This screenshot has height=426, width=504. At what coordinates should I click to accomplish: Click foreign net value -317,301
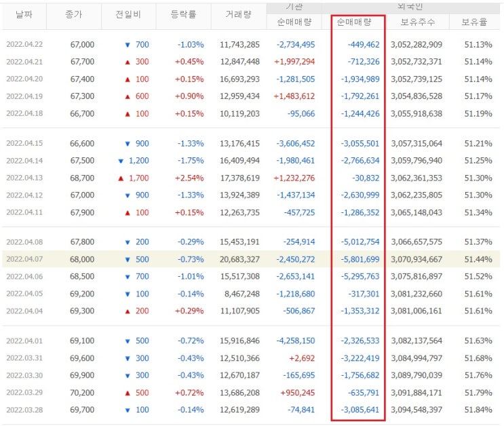click(364, 294)
